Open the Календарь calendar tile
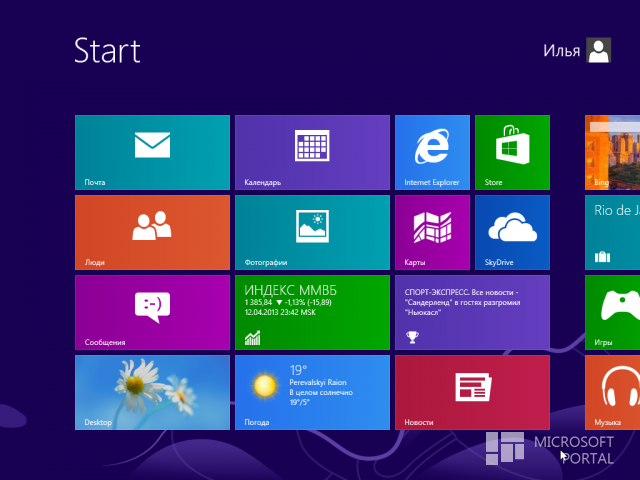 pyautogui.click(x=312, y=152)
